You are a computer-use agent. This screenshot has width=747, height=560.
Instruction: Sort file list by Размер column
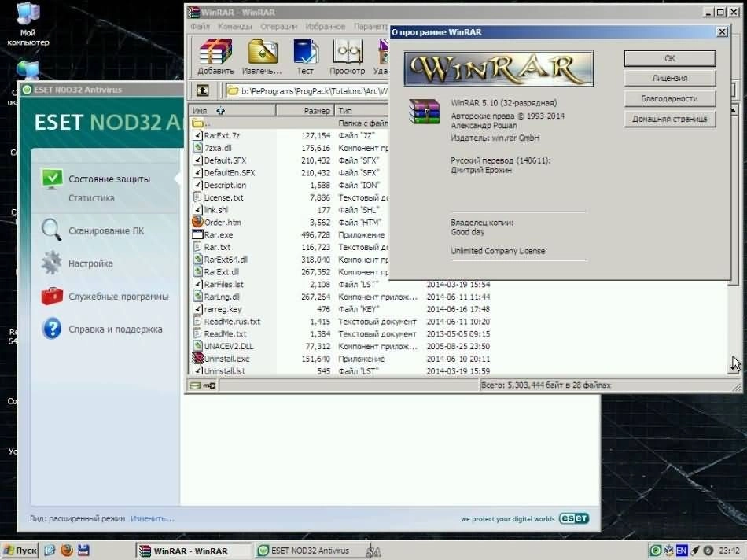click(305, 111)
